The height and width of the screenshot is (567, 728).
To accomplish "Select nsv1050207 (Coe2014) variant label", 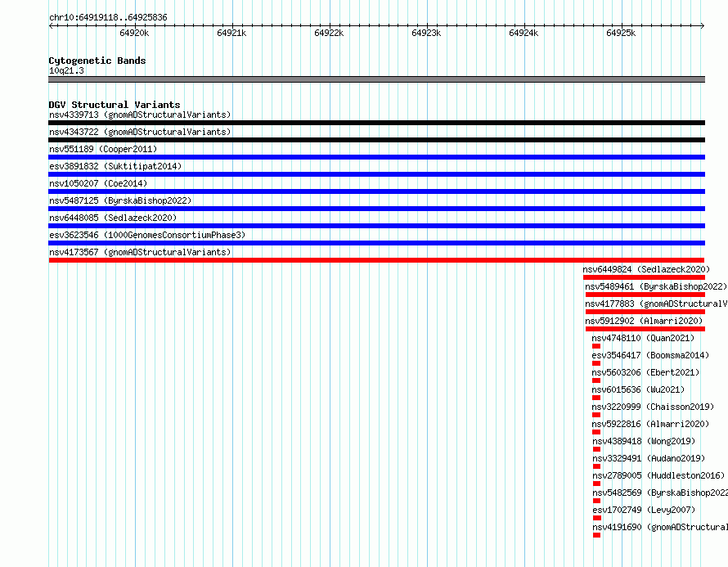I will click(x=98, y=183).
